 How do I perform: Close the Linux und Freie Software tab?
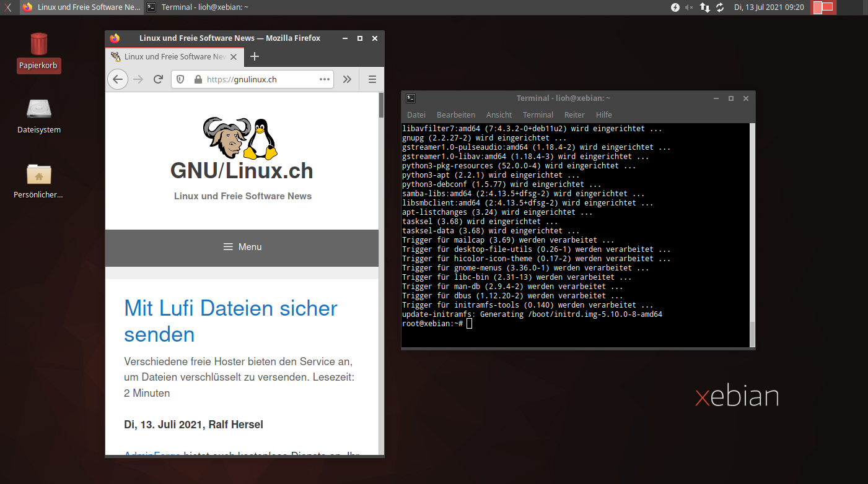pyautogui.click(x=234, y=57)
